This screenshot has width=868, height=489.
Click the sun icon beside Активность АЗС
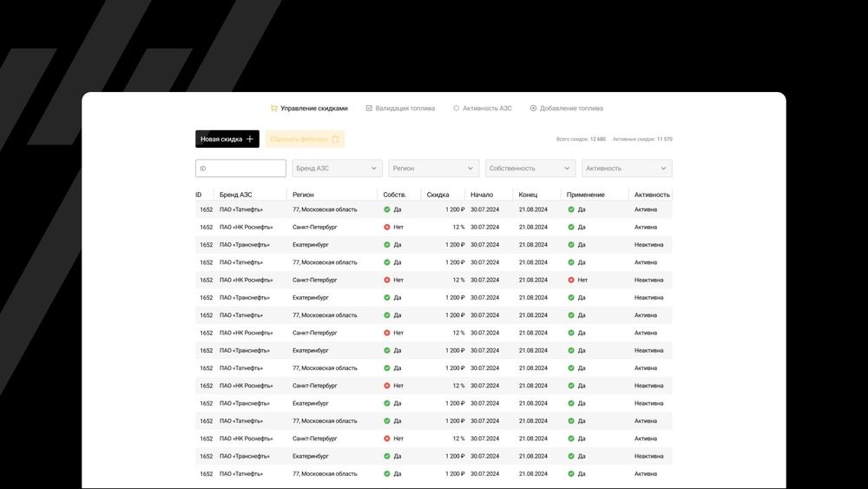[457, 109]
